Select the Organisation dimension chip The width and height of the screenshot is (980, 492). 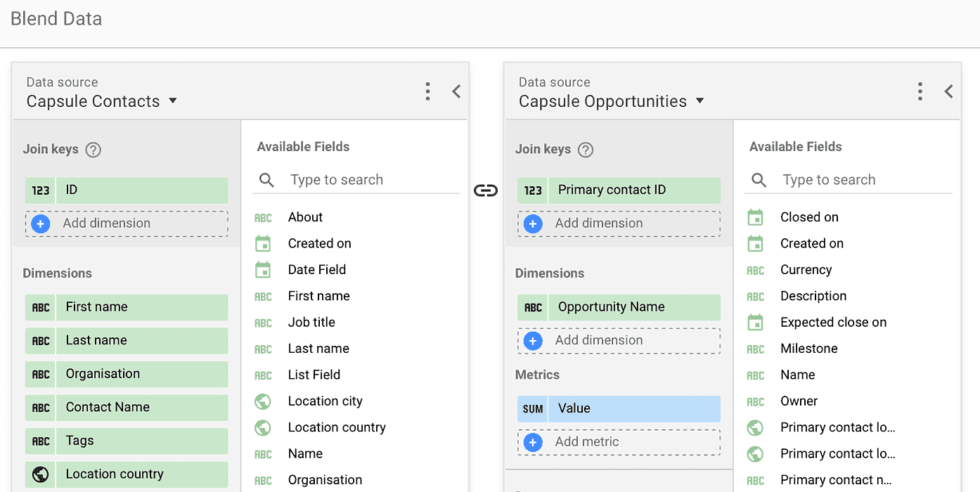[x=127, y=374]
